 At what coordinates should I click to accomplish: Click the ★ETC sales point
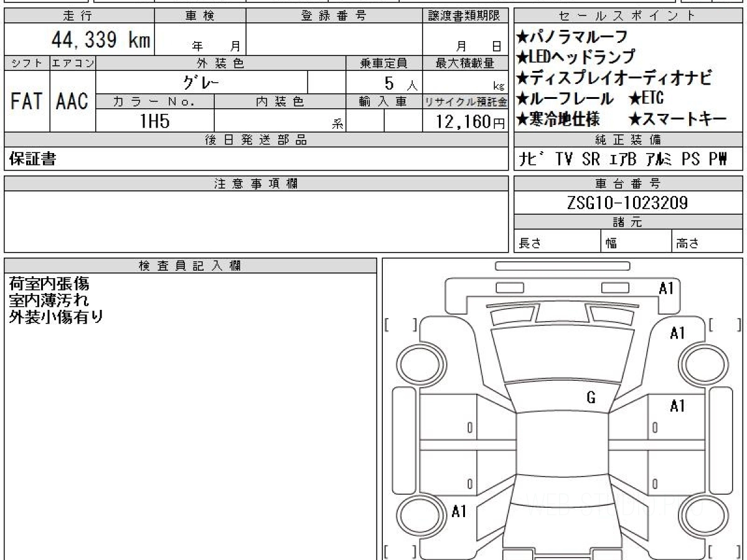pos(646,98)
